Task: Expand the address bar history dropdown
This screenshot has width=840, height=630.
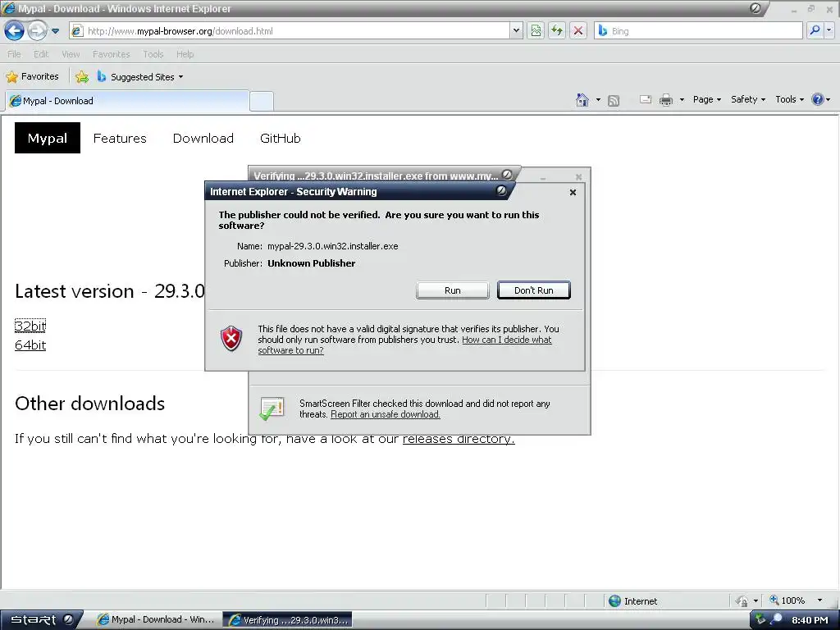Action: coord(516,31)
